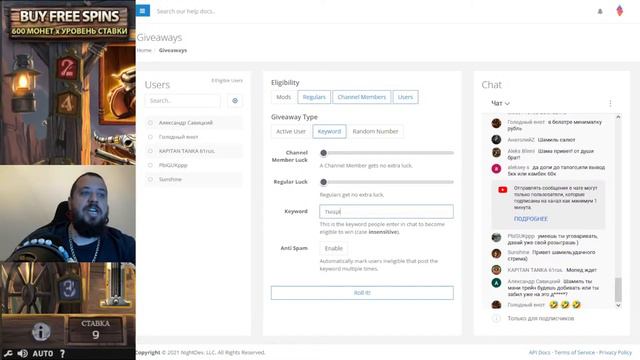Open ПОДРОБНЕЕ link in chat notice
The width and height of the screenshot is (640, 360).
[531, 219]
